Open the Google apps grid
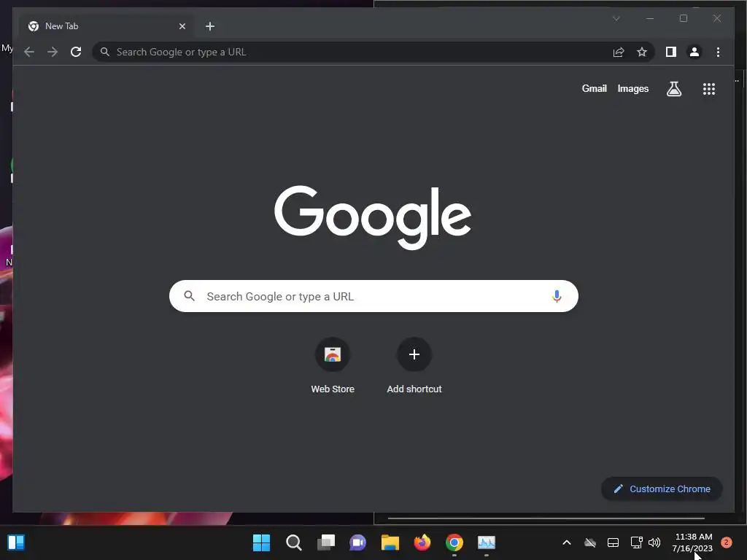 tap(709, 88)
